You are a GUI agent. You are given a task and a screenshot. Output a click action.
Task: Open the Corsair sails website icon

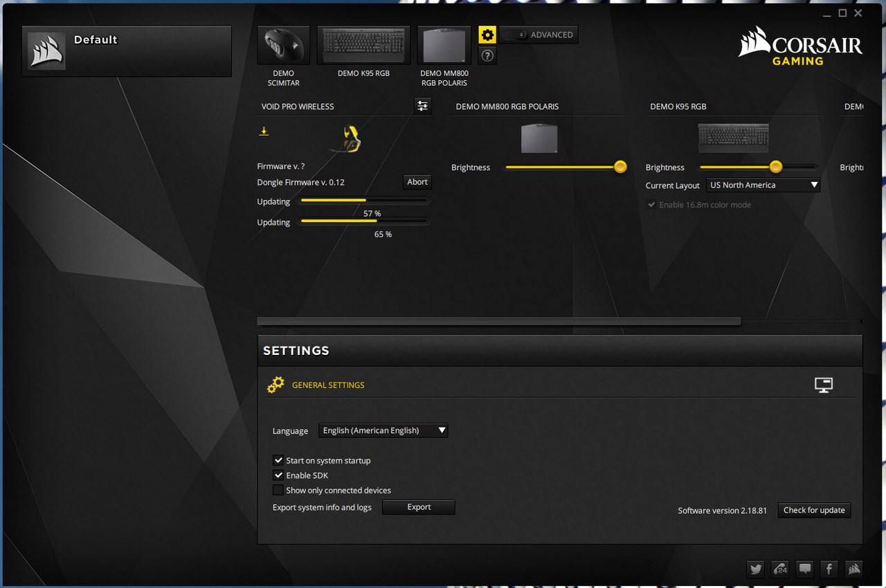(x=853, y=569)
